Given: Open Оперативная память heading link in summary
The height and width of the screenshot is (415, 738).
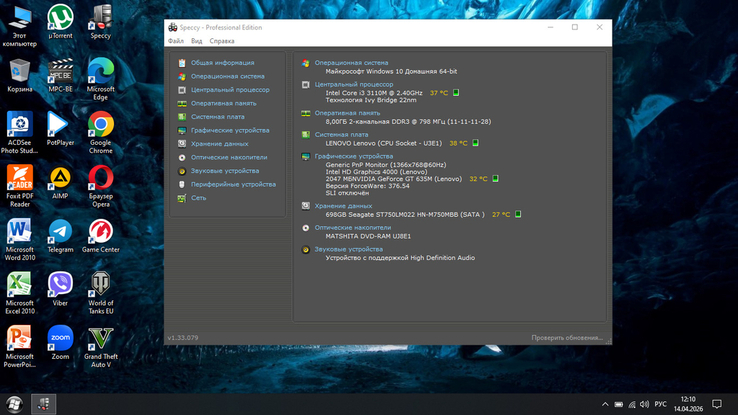Looking at the screenshot, I should pyautogui.click(x=347, y=113).
